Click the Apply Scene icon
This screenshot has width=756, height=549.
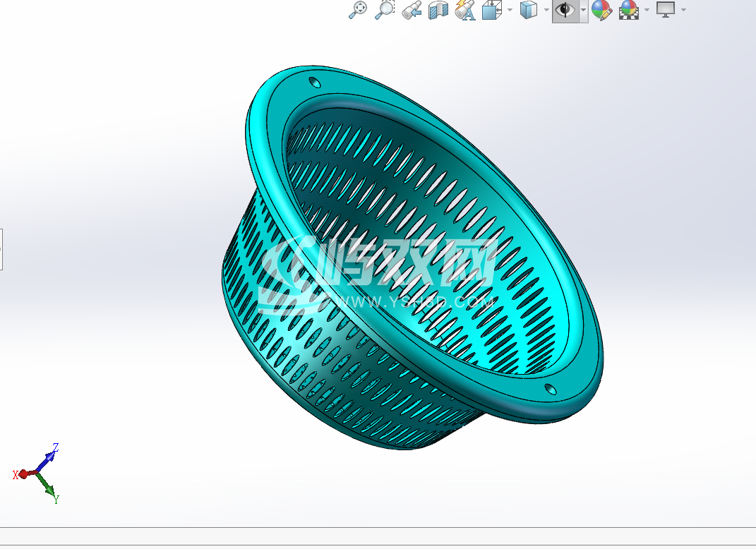(629, 10)
